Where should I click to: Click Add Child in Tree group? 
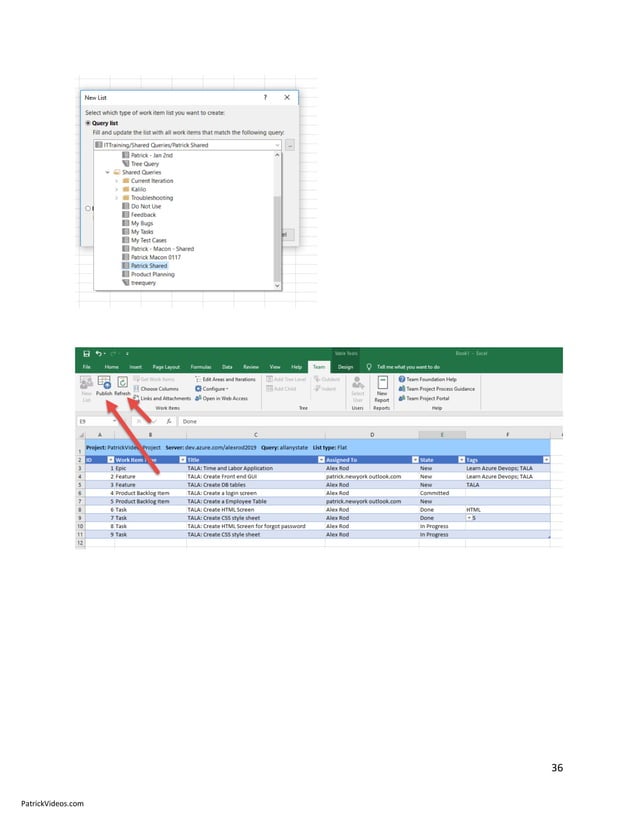click(x=281, y=389)
